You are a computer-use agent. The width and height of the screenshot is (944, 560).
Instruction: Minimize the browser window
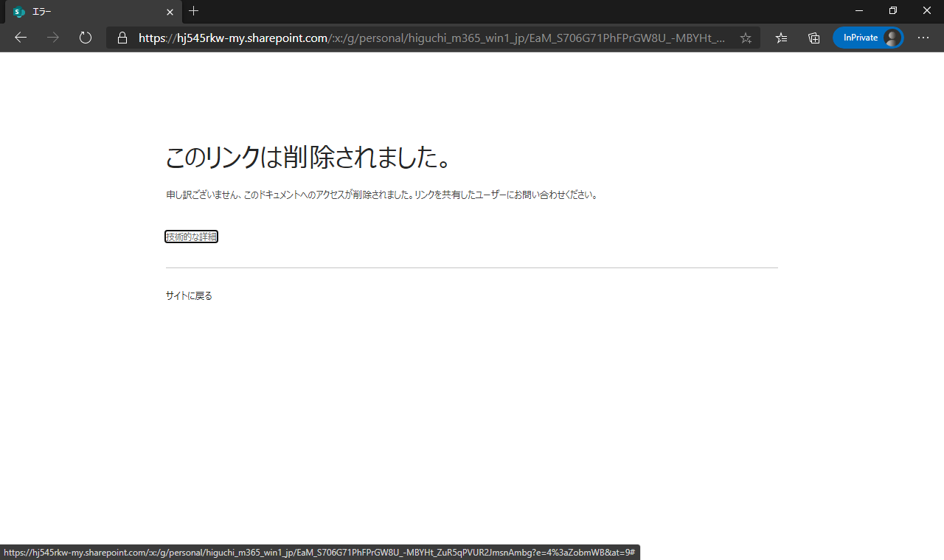click(859, 11)
